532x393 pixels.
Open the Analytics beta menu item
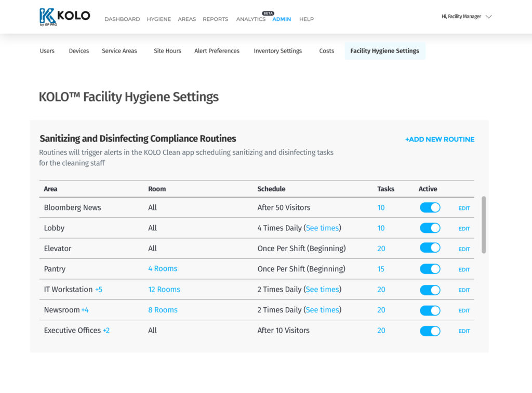(x=251, y=19)
